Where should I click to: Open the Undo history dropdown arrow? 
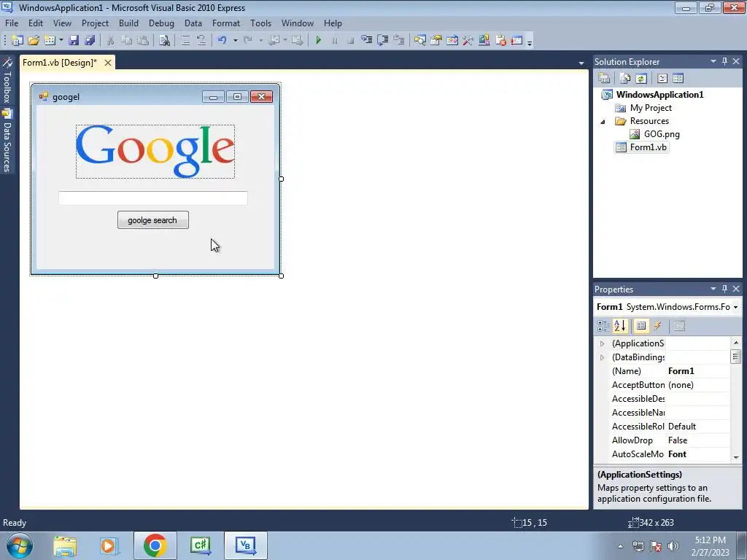235,41
